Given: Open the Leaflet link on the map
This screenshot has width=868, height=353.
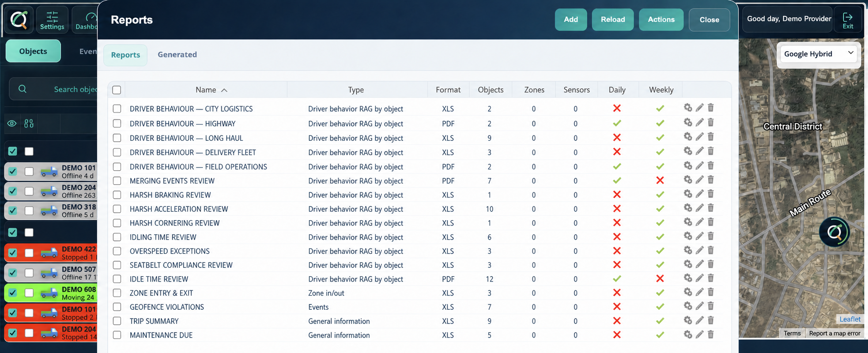Looking at the screenshot, I should [x=850, y=319].
